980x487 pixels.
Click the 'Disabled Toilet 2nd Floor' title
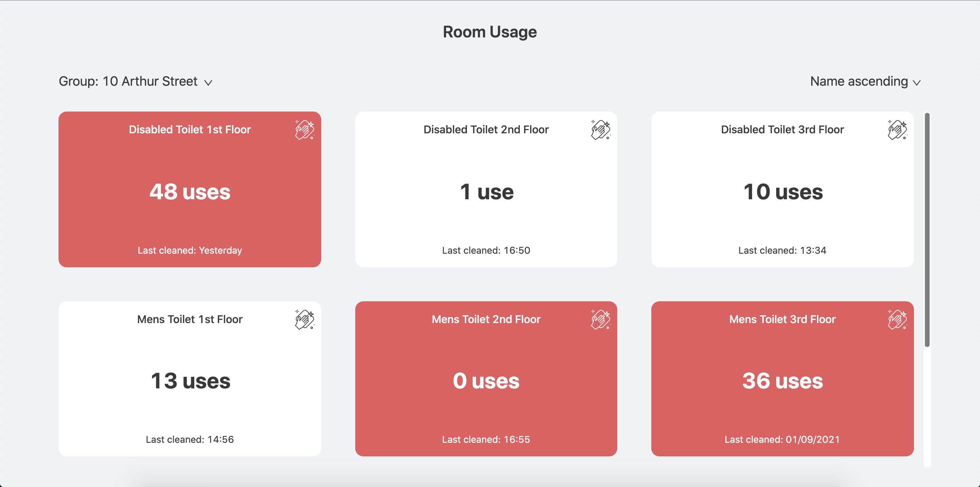(x=486, y=130)
